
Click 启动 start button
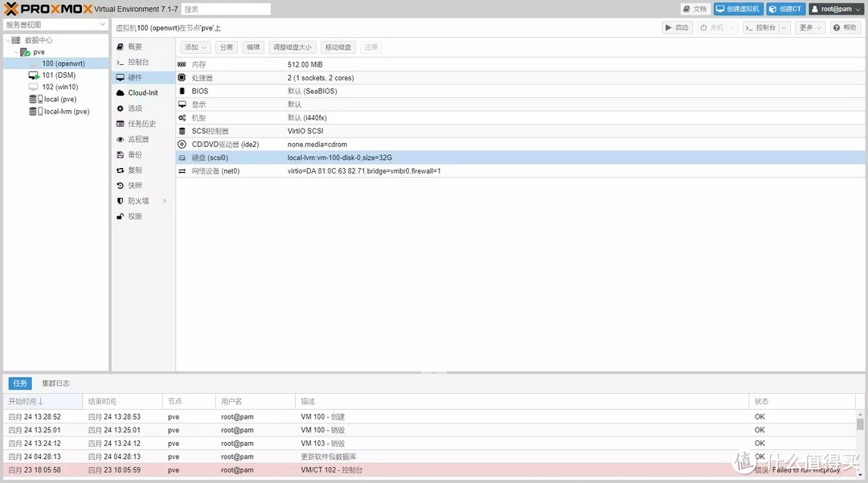[678, 27]
